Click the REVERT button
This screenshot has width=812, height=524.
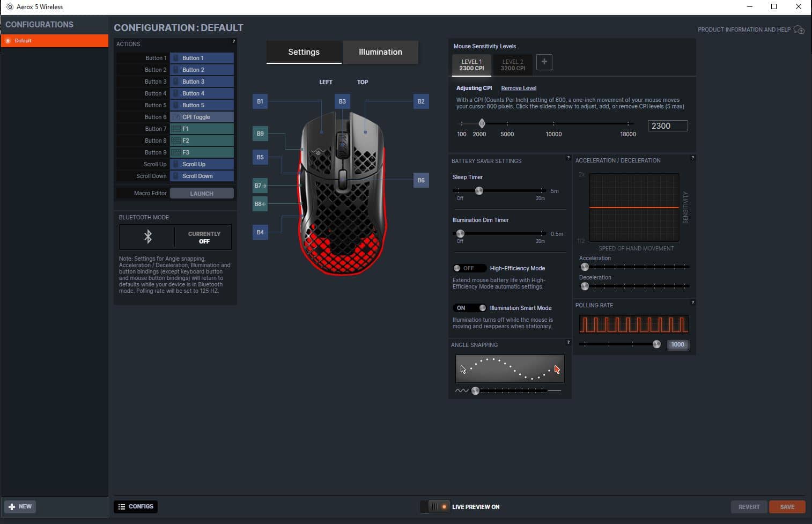coord(749,507)
